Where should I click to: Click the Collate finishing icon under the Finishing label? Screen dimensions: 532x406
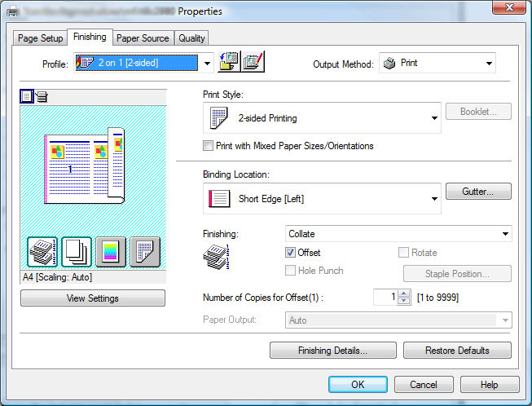point(216,257)
